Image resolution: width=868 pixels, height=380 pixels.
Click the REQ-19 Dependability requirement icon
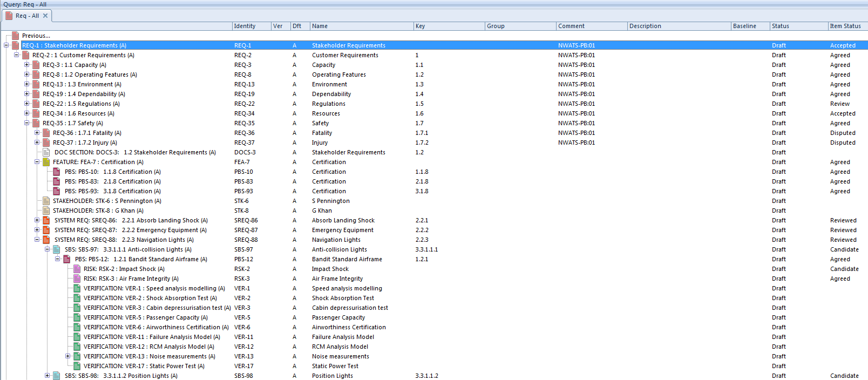pos(36,94)
